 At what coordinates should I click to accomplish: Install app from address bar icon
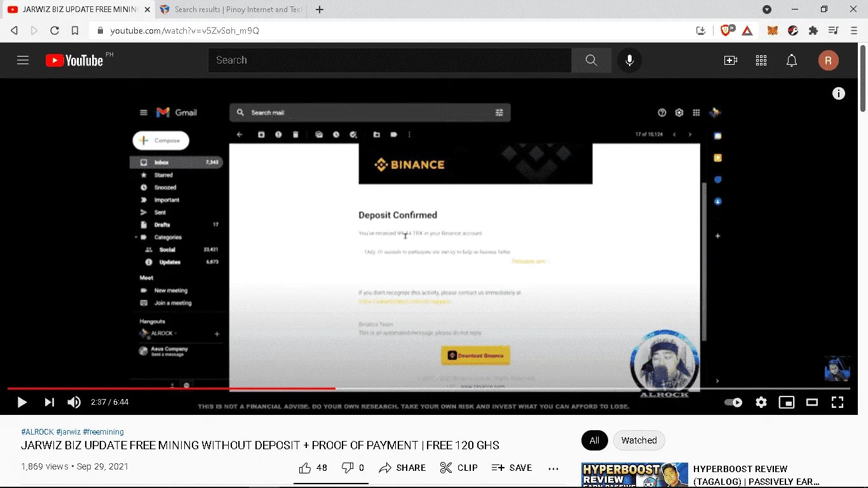pyautogui.click(x=701, y=30)
